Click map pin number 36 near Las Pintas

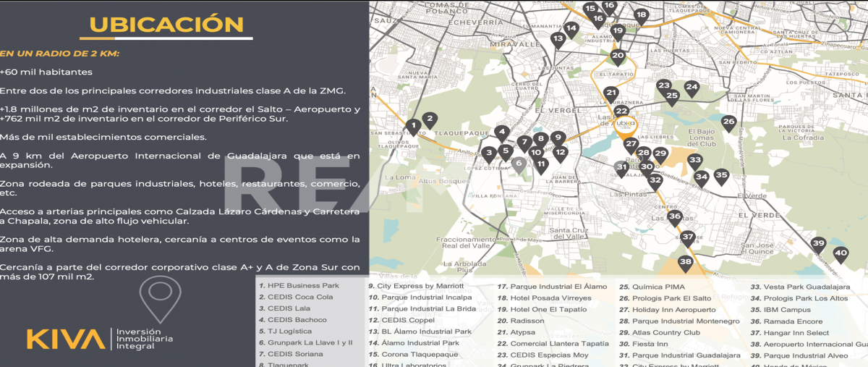click(x=675, y=218)
